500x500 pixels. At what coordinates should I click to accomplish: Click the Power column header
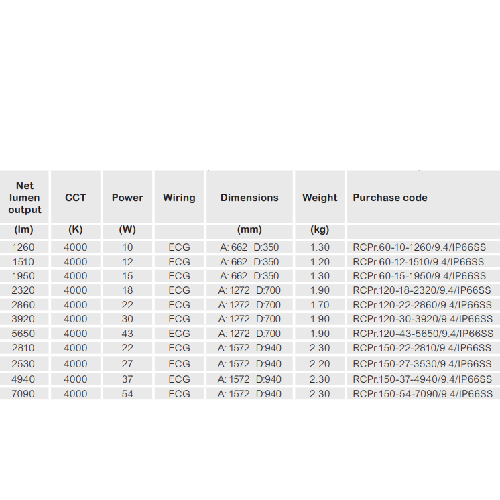(127, 198)
